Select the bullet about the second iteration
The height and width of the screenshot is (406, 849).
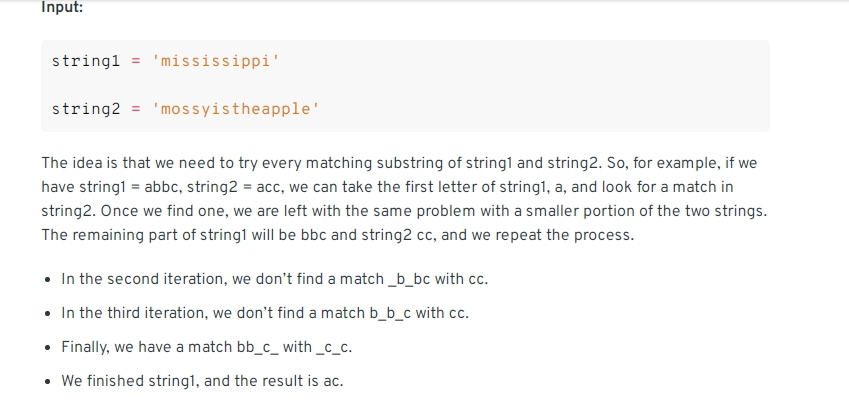pos(275,279)
